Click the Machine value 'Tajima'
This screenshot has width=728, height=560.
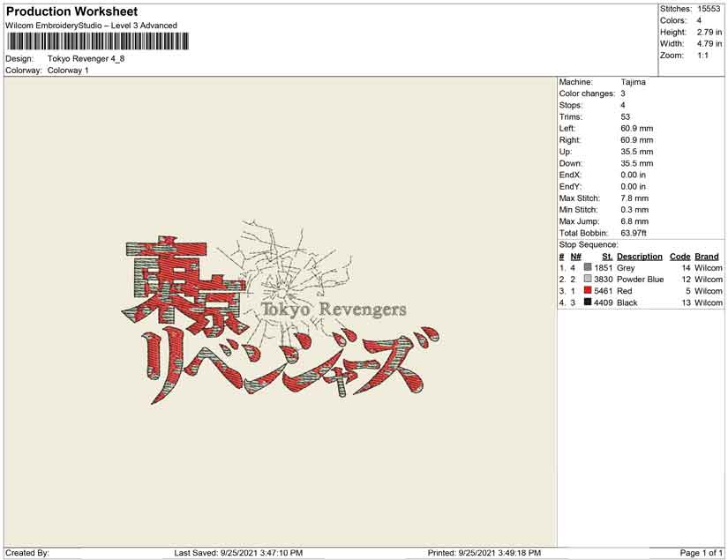coord(634,82)
